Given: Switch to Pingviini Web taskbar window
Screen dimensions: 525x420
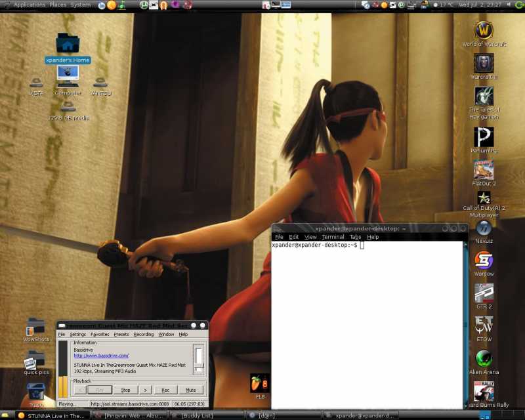Looking at the screenshot, I should click(129, 415).
